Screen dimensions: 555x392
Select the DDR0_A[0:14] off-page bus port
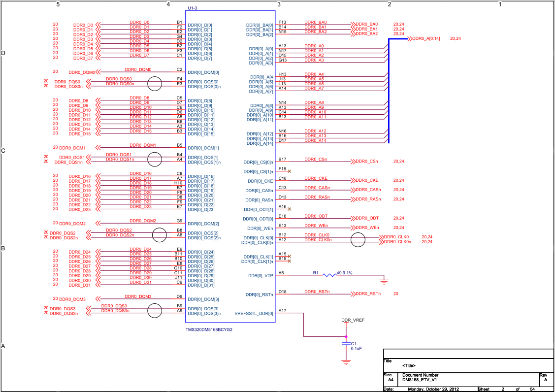(x=424, y=38)
